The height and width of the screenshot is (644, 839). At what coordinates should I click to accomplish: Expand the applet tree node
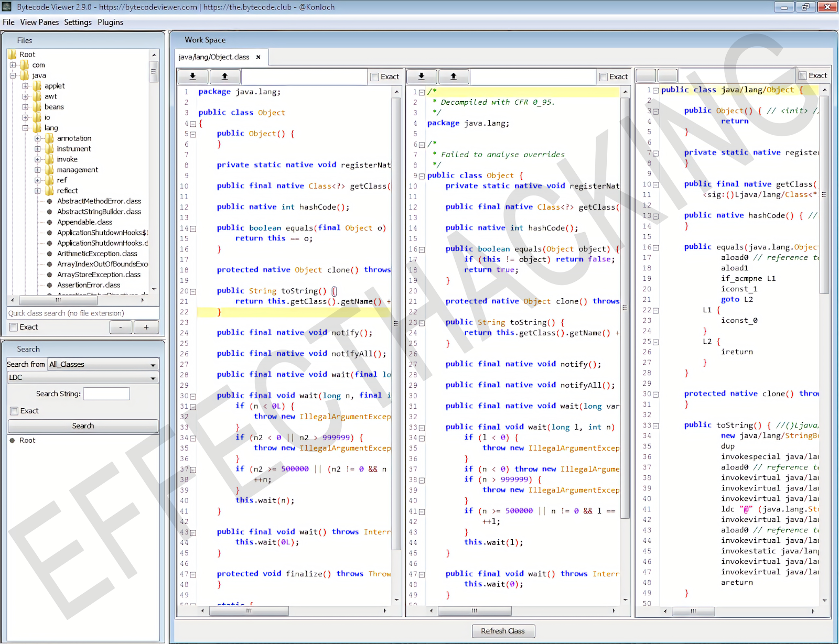25,86
